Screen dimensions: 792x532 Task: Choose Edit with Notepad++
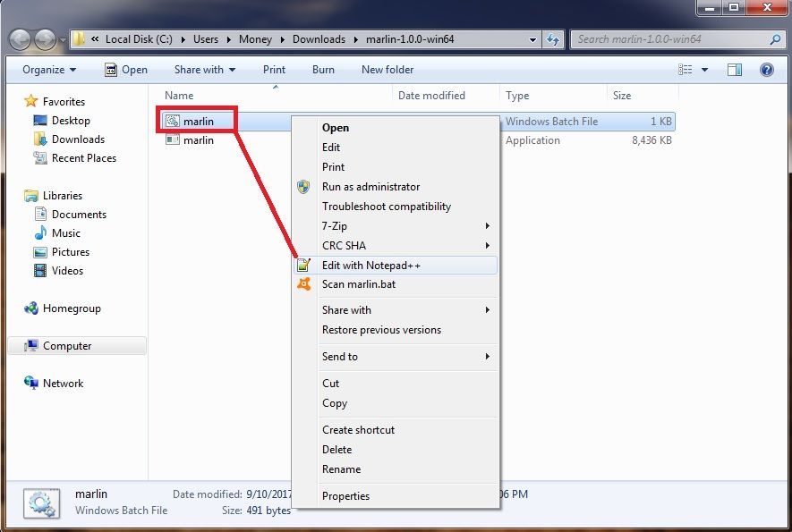(395, 265)
